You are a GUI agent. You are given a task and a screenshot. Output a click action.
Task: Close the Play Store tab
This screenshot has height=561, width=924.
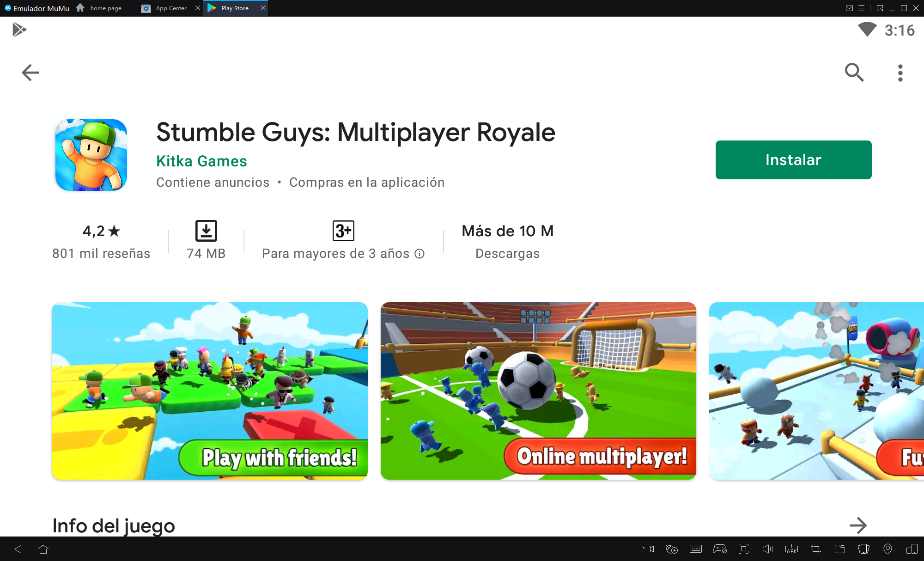(x=263, y=8)
